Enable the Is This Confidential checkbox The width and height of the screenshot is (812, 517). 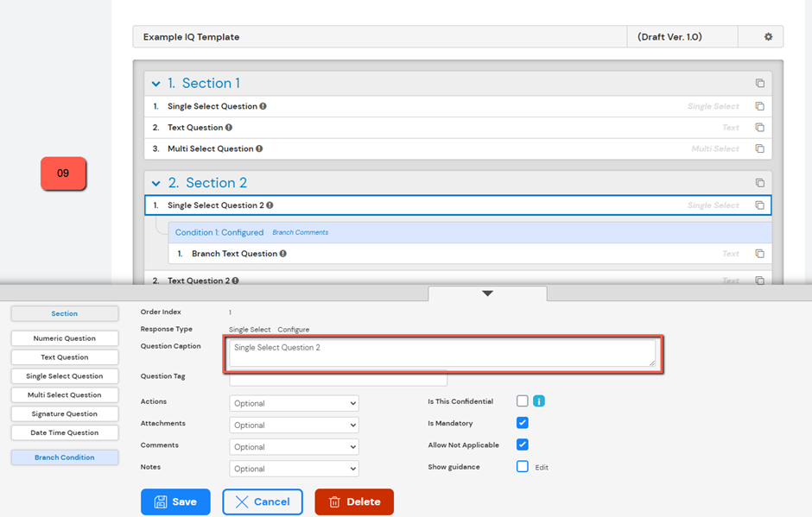pyautogui.click(x=522, y=401)
